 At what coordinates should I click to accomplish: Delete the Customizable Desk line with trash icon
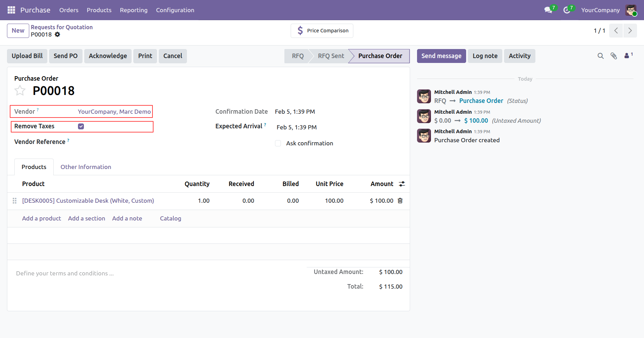tap(400, 201)
